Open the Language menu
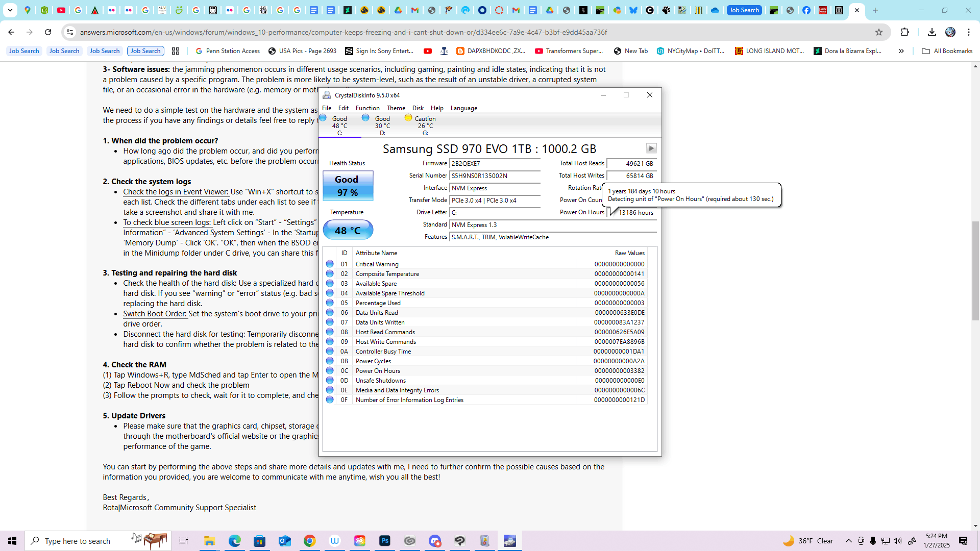 463,108
